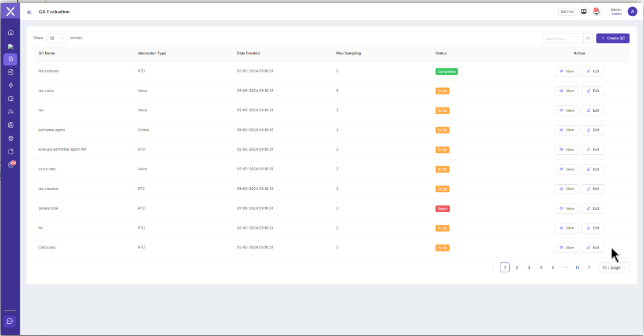
Task: View the ha row
Action: click(567, 228)
